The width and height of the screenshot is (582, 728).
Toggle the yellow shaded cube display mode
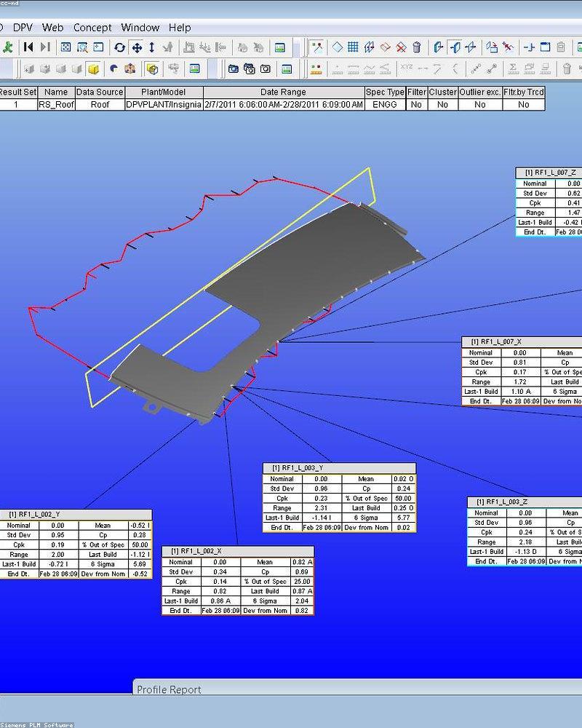tap(93, 69)
